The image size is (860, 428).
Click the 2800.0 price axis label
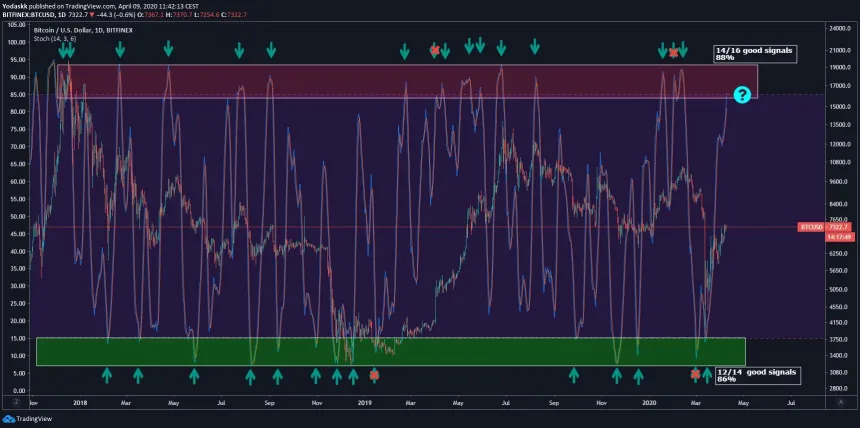point(840,388)
